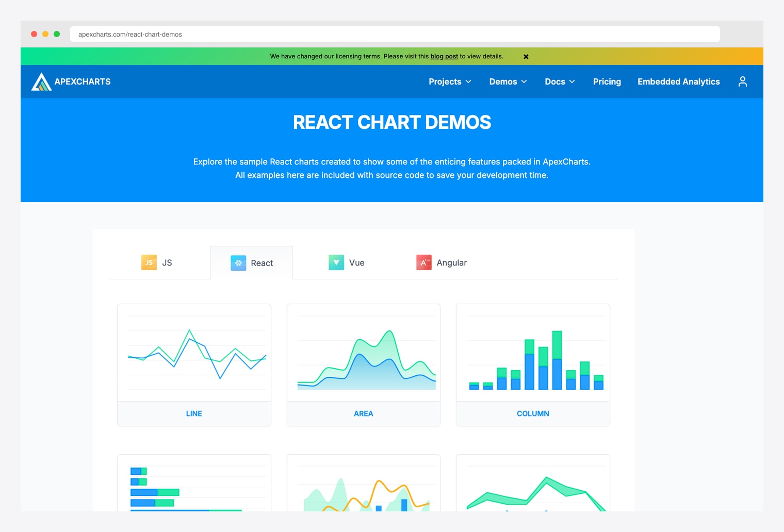The height and width of the screenshot is (532, 784).
Task: Click the yellow minimize dot
Action: click(45, 34)
